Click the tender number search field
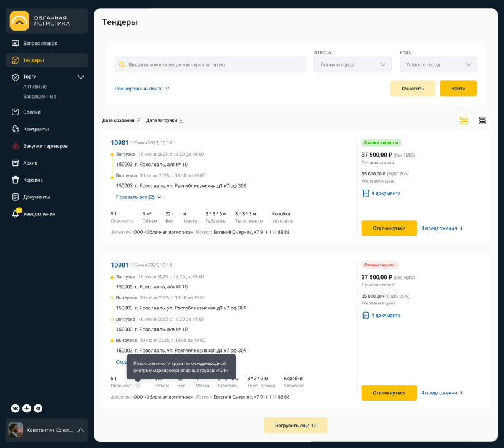Viewport: 504px width, 448px height. pos(210,64)
